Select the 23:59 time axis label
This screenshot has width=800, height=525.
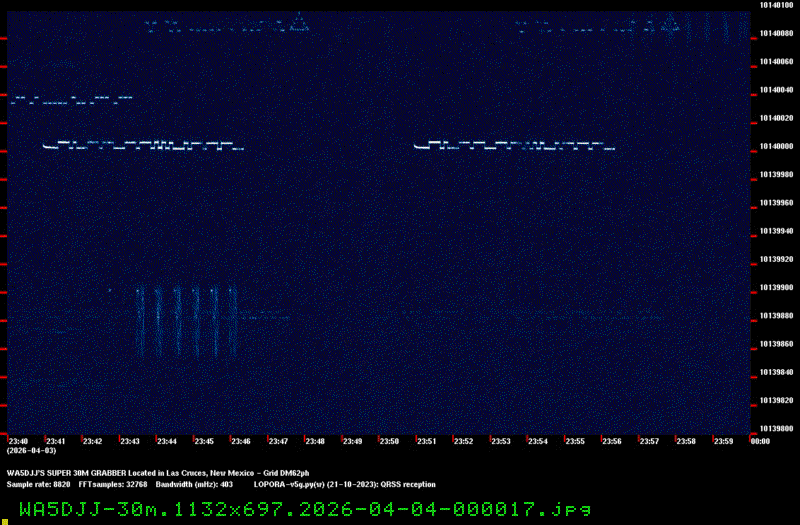723,441
